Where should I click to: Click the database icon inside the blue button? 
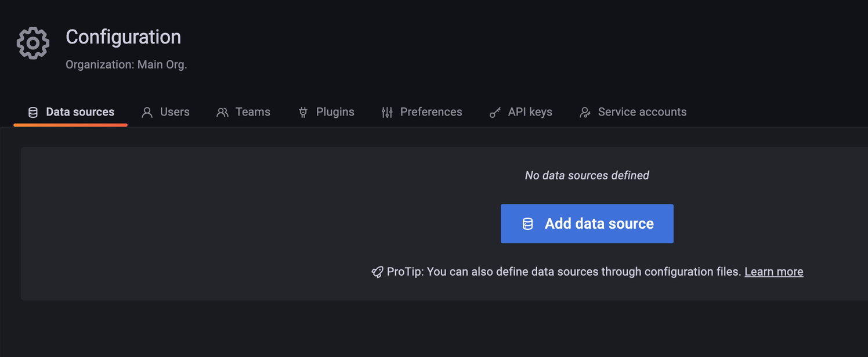pos(527,224)
